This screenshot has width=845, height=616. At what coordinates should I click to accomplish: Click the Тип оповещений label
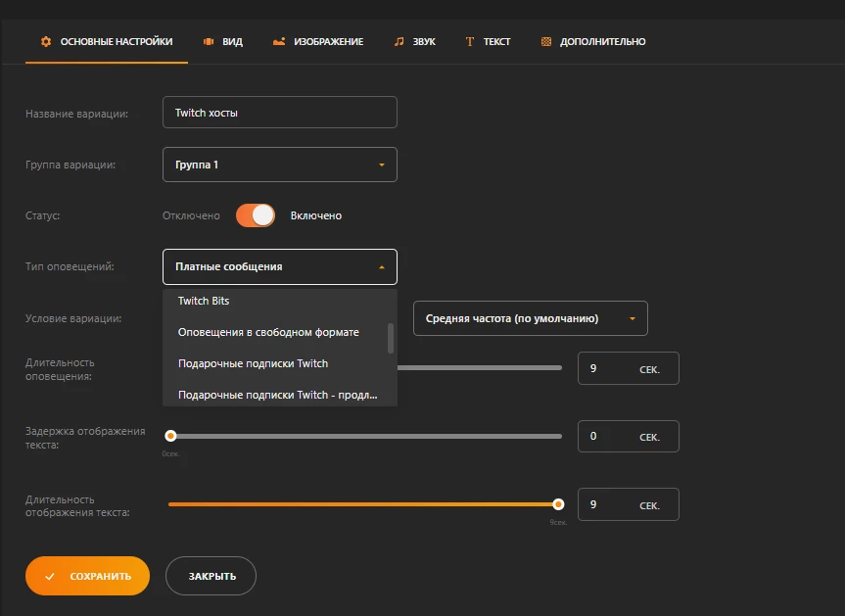(70, 266)
